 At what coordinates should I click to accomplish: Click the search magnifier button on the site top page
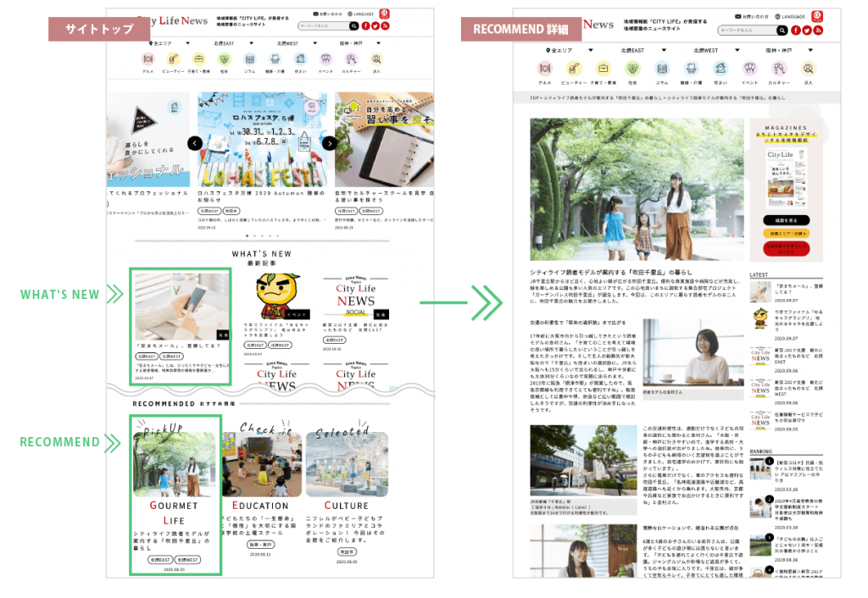click(x=353, y=26)
